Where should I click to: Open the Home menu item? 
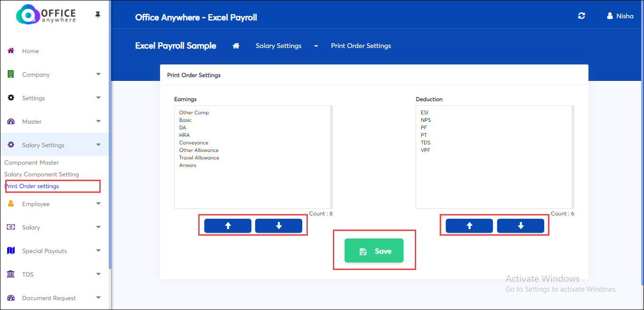click(31, 51)
